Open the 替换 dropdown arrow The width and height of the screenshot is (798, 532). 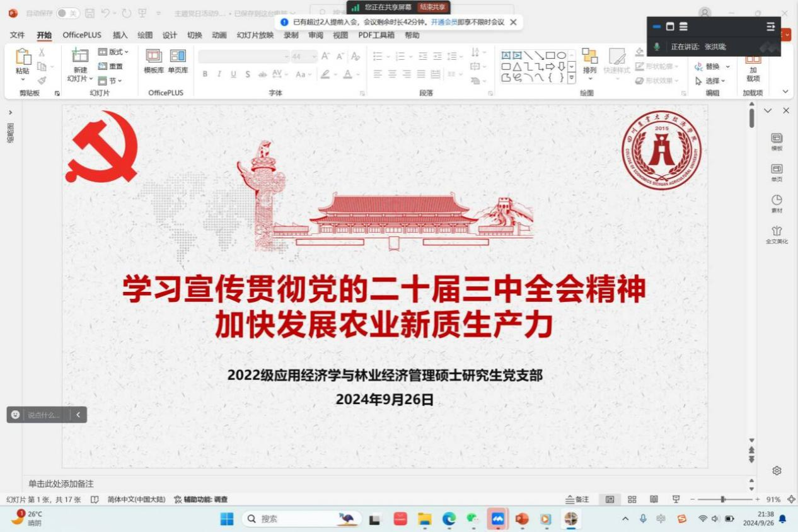727,66
